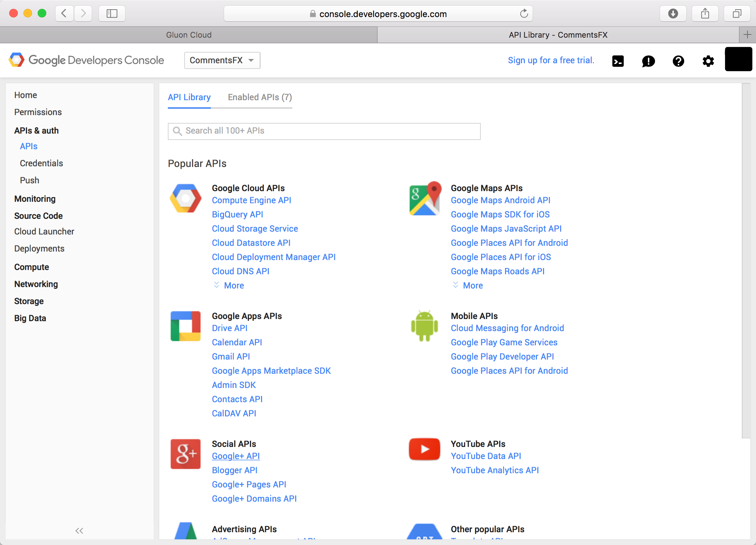Image resolution: width=756 pixels, height=545 pixels.
Task: Expand the Monitoring sidebar section
Action: pos(35,199)
